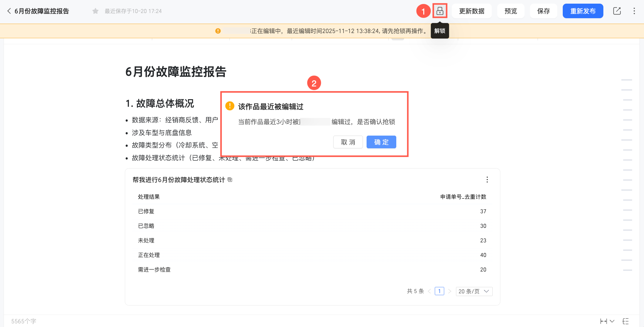This screenshot has height=327, width=644.
Task: Go back using the arrow beside report title
Action: point(9,11)
